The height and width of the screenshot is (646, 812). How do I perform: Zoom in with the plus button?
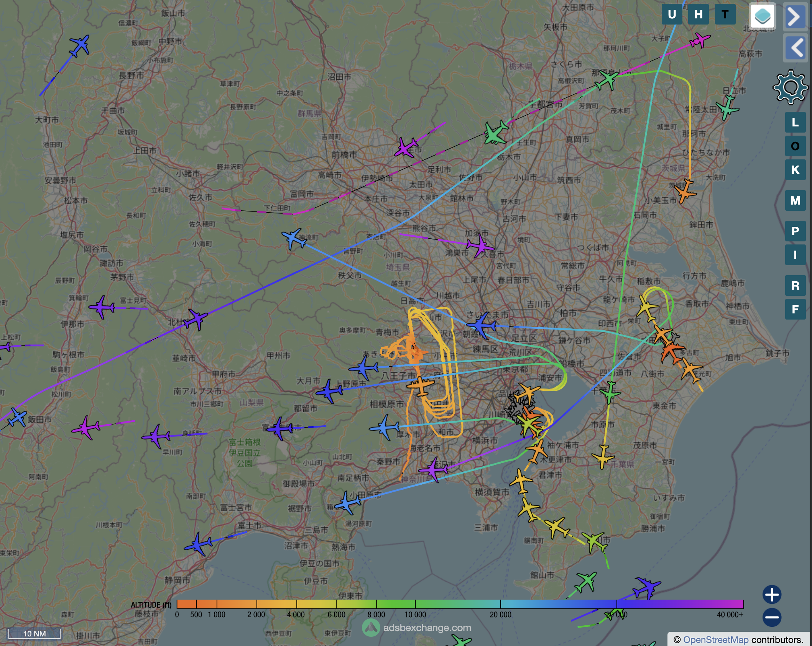point(772,595)
